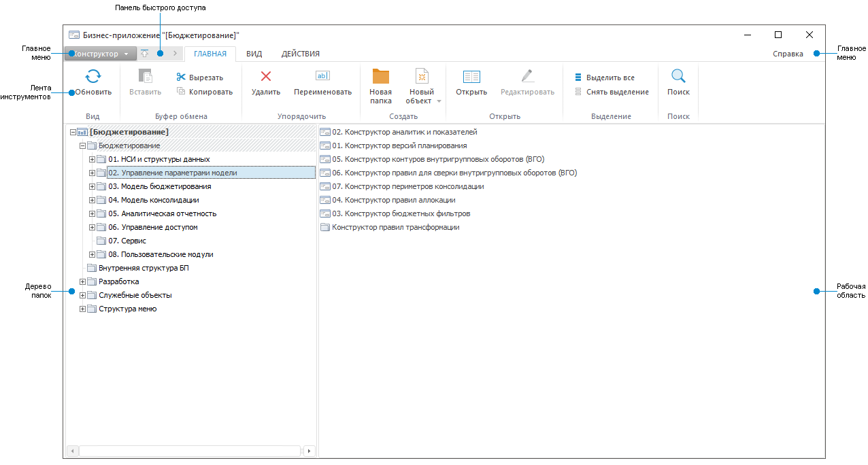This screenshot has height=465, width=868.
Task: Create a new folder with Новая папка
Action: pos(380,86)
